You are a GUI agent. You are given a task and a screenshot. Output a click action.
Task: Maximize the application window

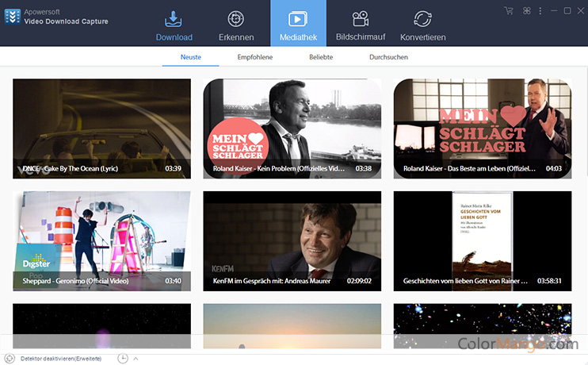(x=567, y=11)
